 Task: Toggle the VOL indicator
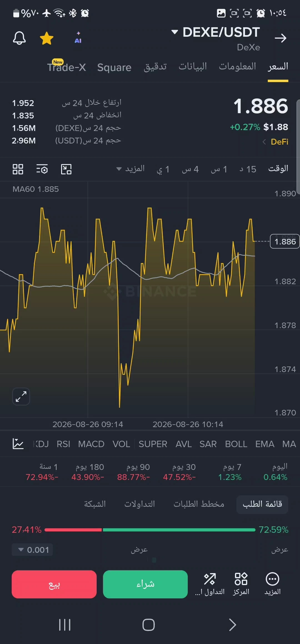(121, 444)
